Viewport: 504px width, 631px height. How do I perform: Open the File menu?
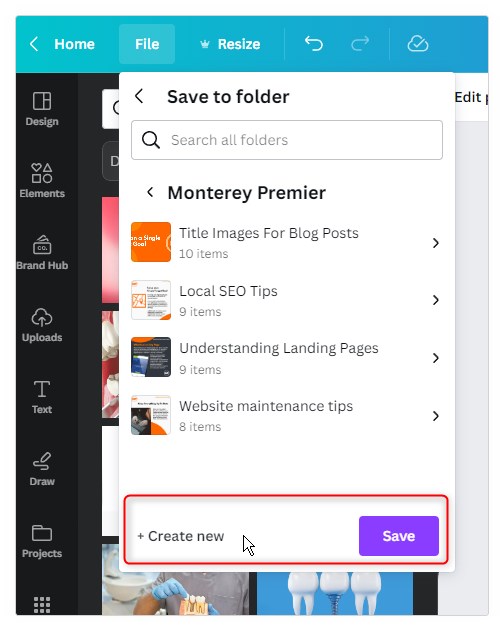(x=147, y=44)
